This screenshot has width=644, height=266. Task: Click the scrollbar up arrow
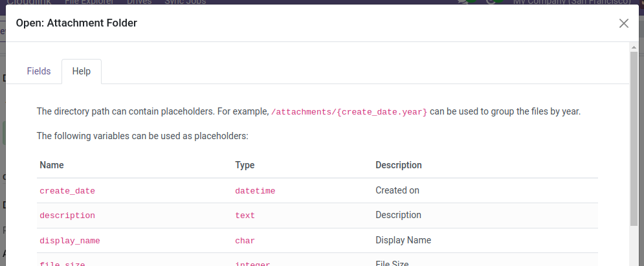coord(634,47)
